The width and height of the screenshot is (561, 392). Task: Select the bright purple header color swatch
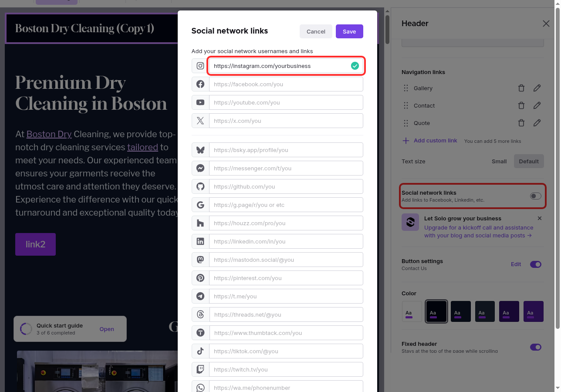point(534,311)
